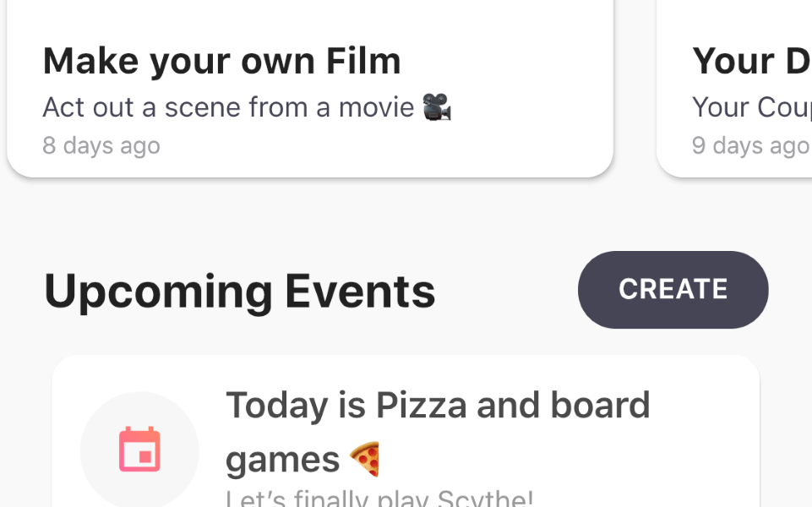The image size is (812, 507).
Task: Click the "Your Cou" subtitle on right card
Action: (x=750, y=107)
